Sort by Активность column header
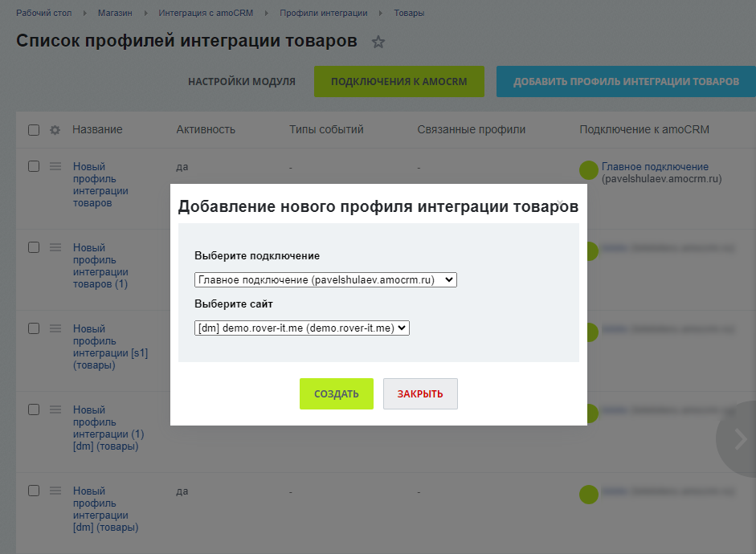The height and width of the screenshot is (554, 756). [x=206, y=129]
